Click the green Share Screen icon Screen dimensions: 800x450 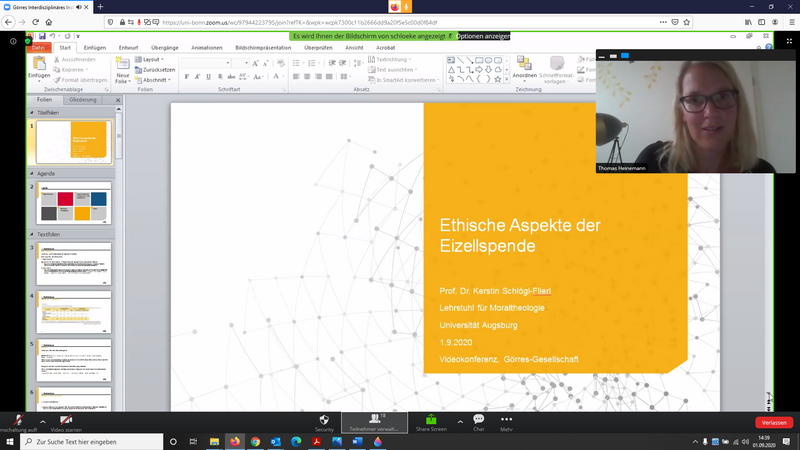[431, 419]
